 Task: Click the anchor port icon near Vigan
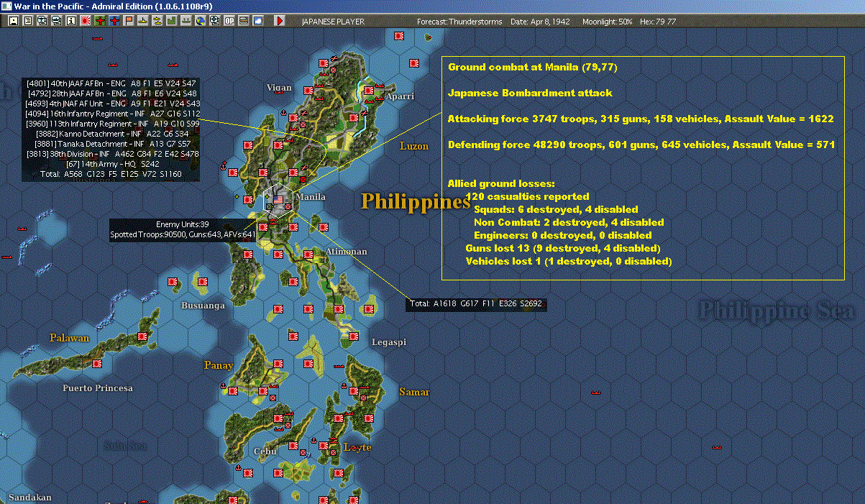click(283, 114)
